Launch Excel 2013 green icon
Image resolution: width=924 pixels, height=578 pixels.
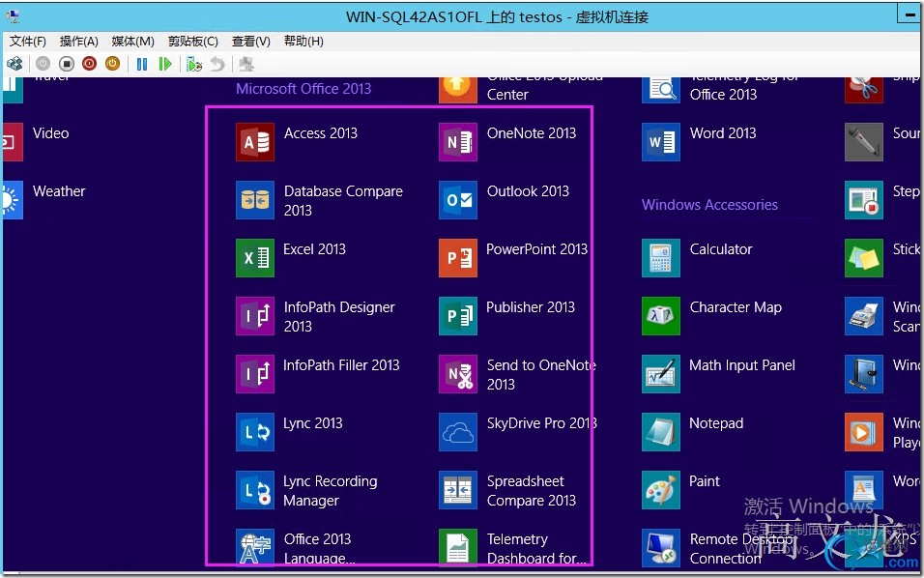point(255,258)
